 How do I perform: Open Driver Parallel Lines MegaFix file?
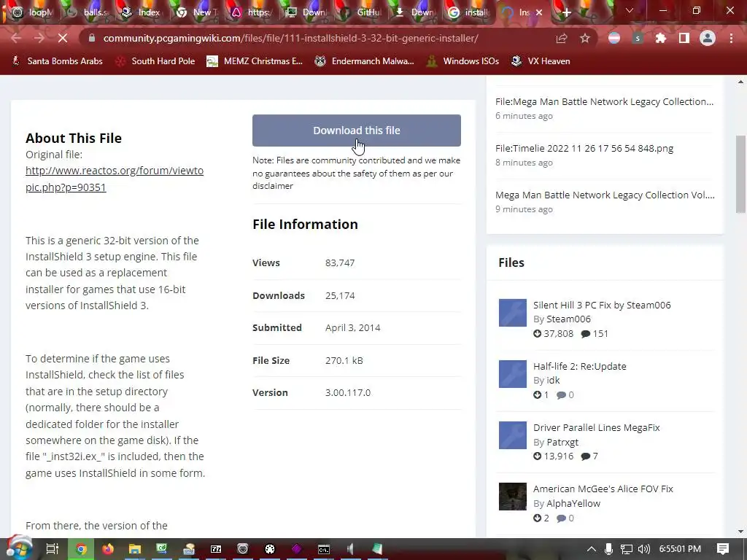[x=597, y=427]
